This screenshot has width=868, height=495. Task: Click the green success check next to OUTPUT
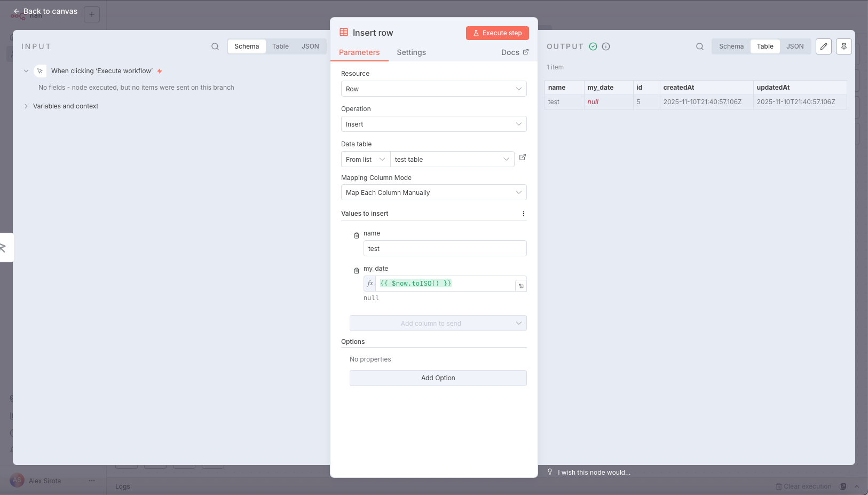point(593,46)
